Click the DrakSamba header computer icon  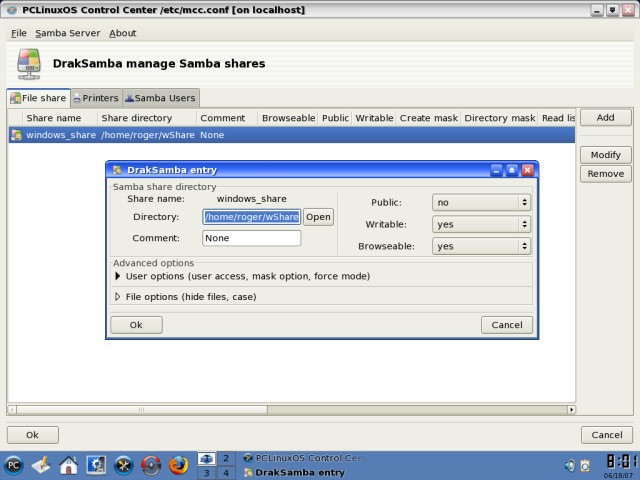(x=29, y=64)
